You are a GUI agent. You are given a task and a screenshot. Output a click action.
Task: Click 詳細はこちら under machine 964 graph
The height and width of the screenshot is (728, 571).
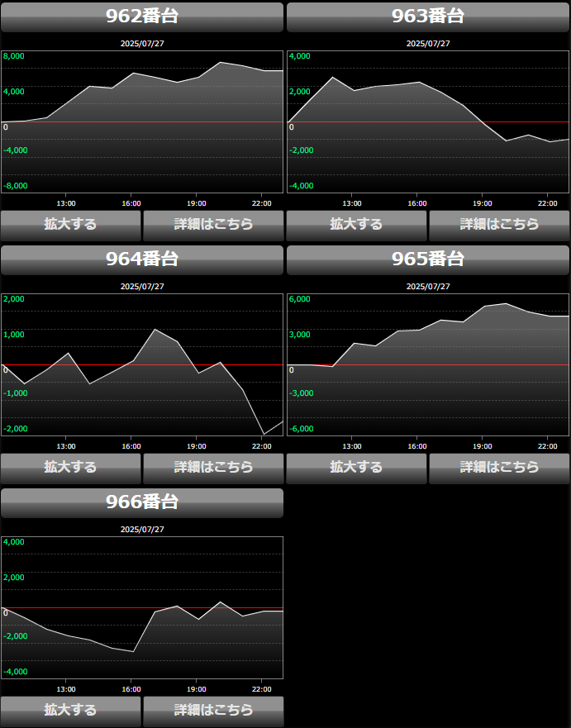click(213, 469)
